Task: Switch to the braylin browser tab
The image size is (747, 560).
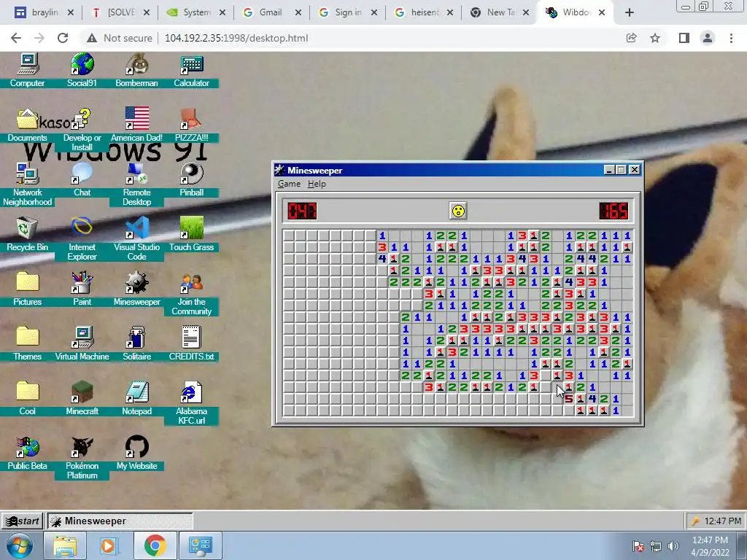Action: [44, 12]
